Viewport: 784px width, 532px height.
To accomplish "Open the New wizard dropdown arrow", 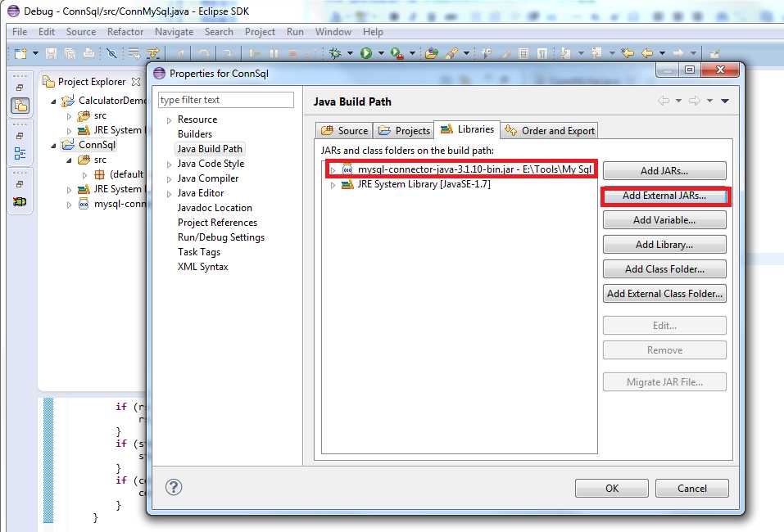I will (x=35, y=53).
